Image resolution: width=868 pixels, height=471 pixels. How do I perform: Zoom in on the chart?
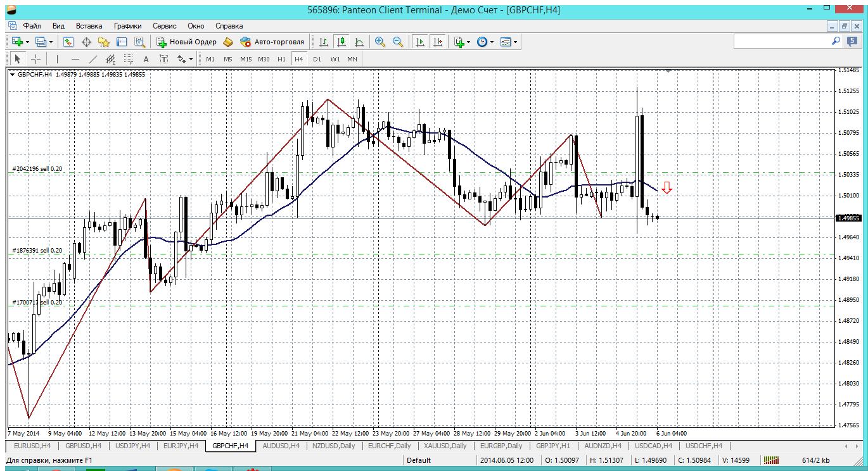(380, 42)
